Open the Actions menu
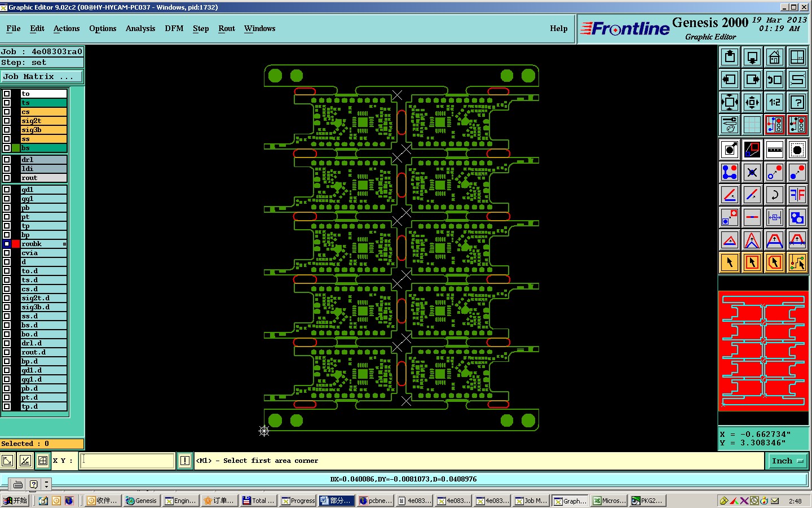Viewport: 812px width, 508px height. click(67, 28)
